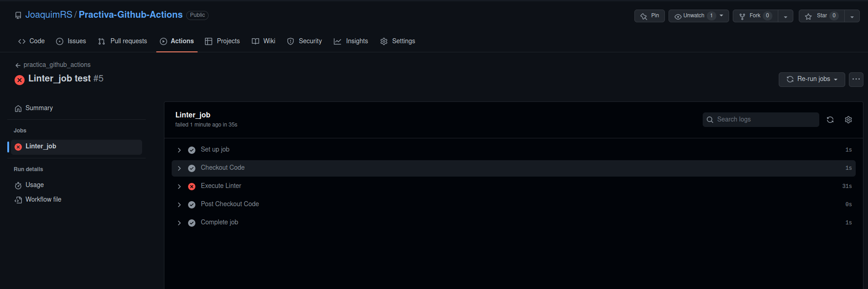Click the Actions play icon

point(163,41)
